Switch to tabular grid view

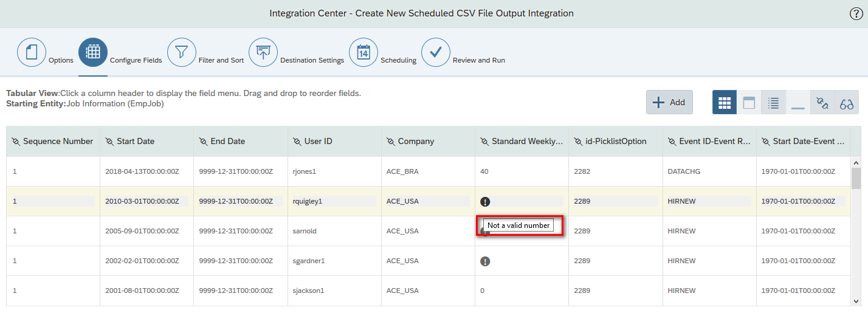[x=725, y=103]
